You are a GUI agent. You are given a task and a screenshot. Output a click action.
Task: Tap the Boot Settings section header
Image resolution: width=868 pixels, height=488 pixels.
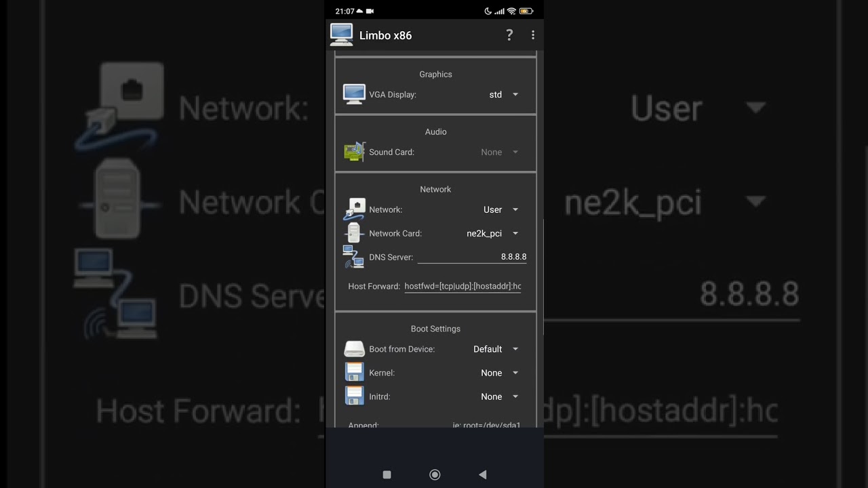tap(435, 329)
